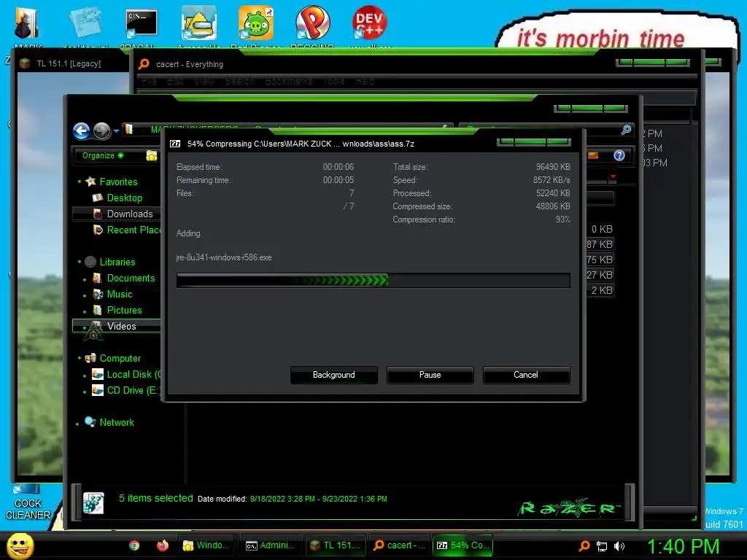Viewport: 747px width, 560px height.
Task: Send compression to Background
Action: click(x=333, y=375)
